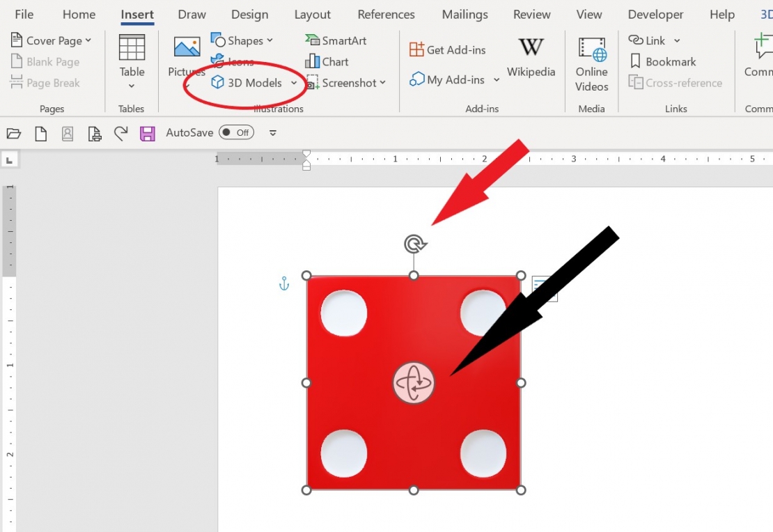Save the document from Quick Access toolbar

point(147,132)
